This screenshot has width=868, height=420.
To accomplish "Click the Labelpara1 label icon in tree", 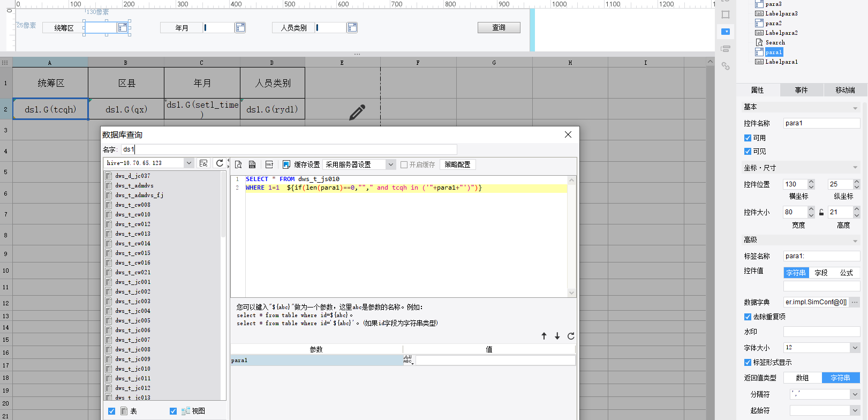I will [x=759, y=62].
